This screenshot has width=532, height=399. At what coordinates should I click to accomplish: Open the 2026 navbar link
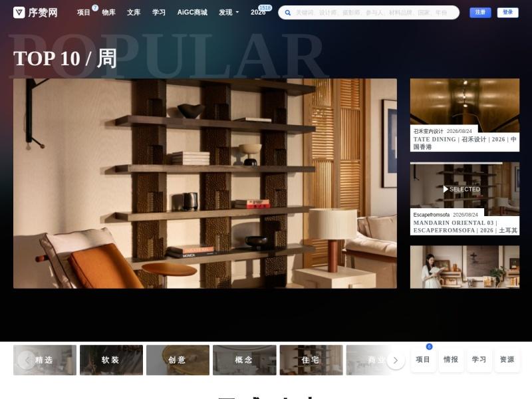click(258, 13)
